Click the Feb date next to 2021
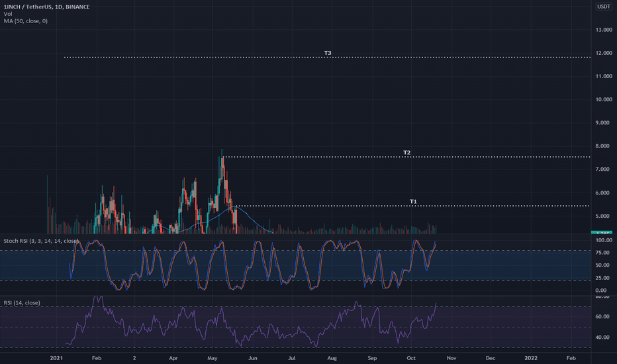 (97, 358)
